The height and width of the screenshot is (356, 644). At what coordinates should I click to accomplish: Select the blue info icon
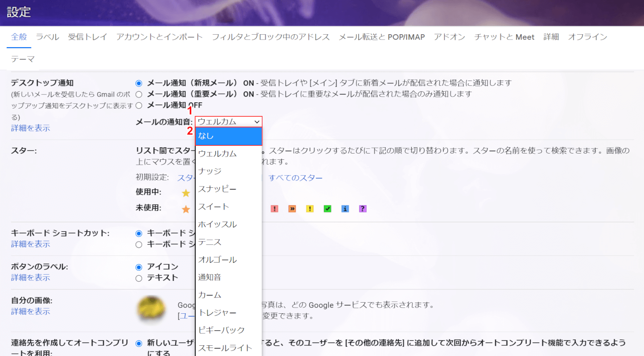point(345,209)
